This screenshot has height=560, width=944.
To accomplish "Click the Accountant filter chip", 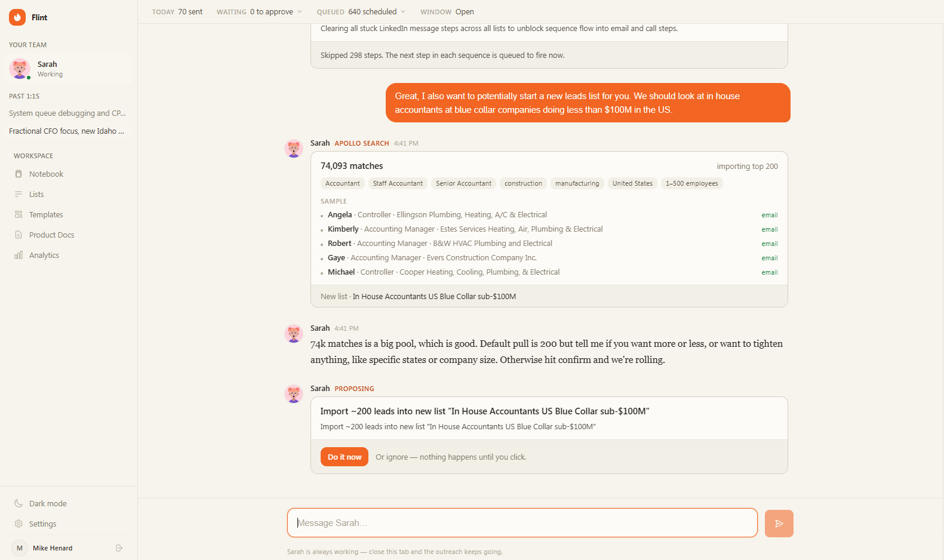I will pyautogui.click(x=343, y=183).
